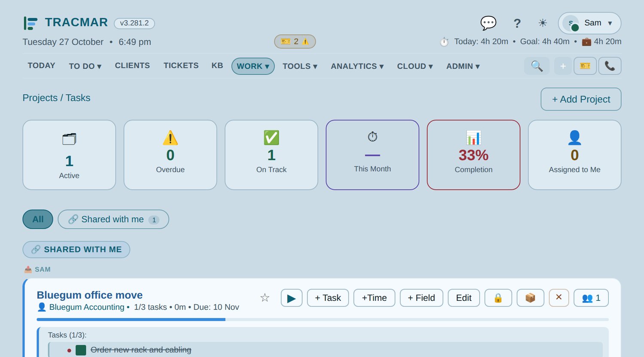
Task: Select the This Month stat card
Action: [x=373, y=155]
